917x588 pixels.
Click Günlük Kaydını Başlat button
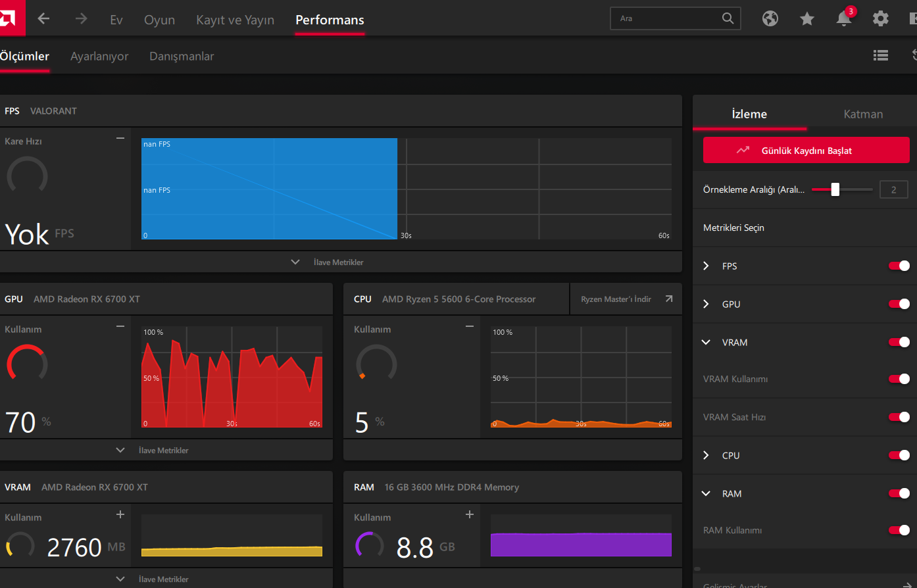(806, 151)
